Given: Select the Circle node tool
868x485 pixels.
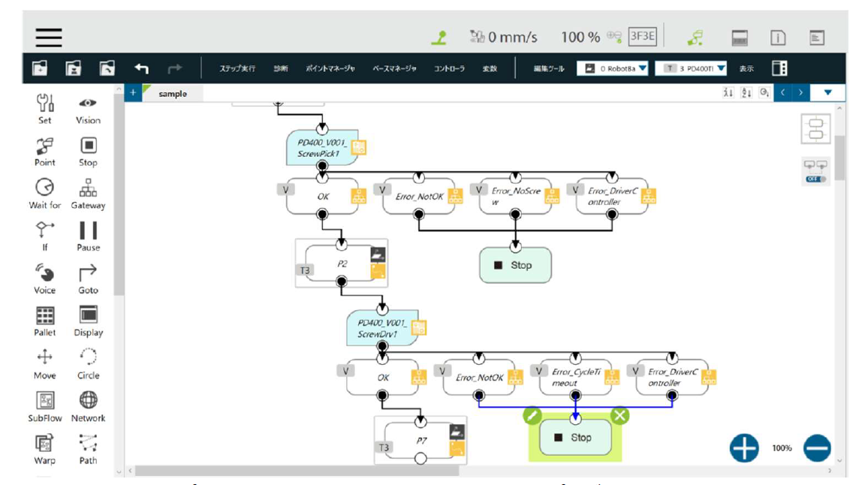Looking at the screenshot, I should 88,364.
